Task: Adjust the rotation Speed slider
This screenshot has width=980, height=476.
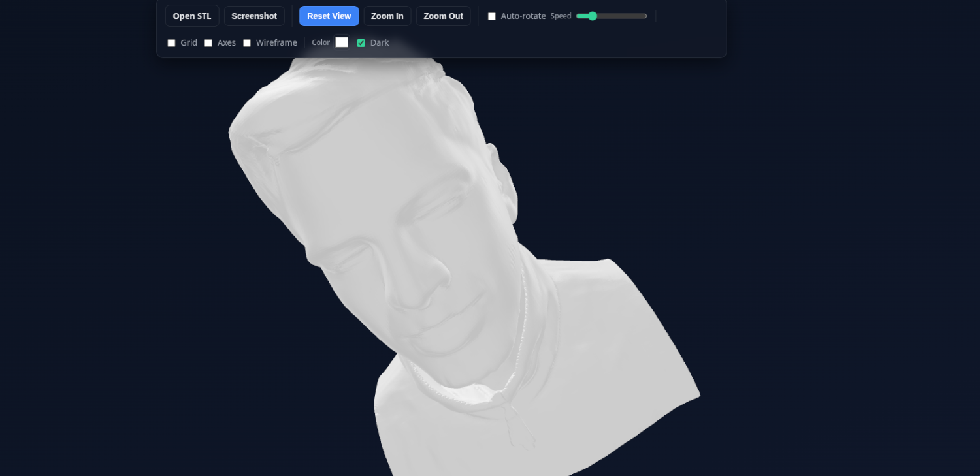Action: (x=611, y=16)
